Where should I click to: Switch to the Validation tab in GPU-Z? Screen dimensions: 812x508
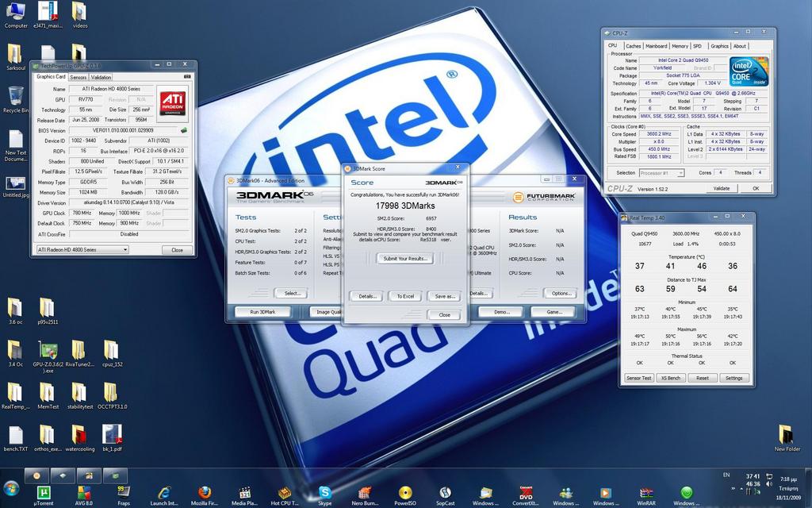coord(101,77)
